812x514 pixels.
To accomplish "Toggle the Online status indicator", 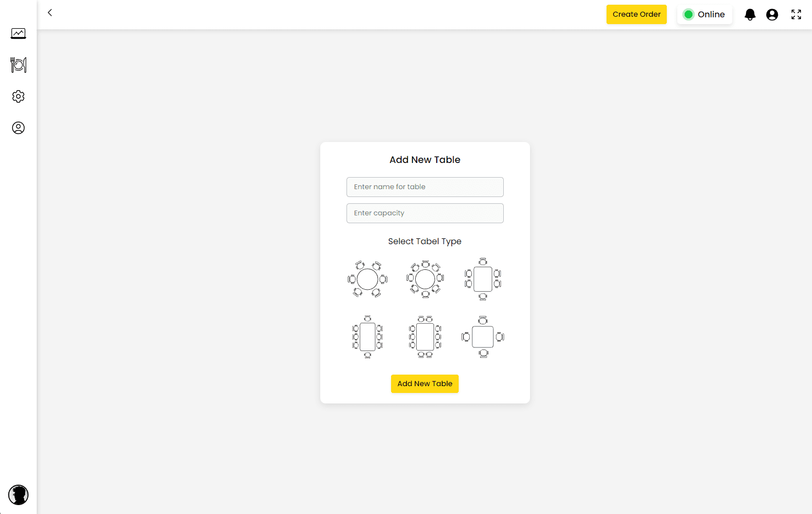I will 705,15.
